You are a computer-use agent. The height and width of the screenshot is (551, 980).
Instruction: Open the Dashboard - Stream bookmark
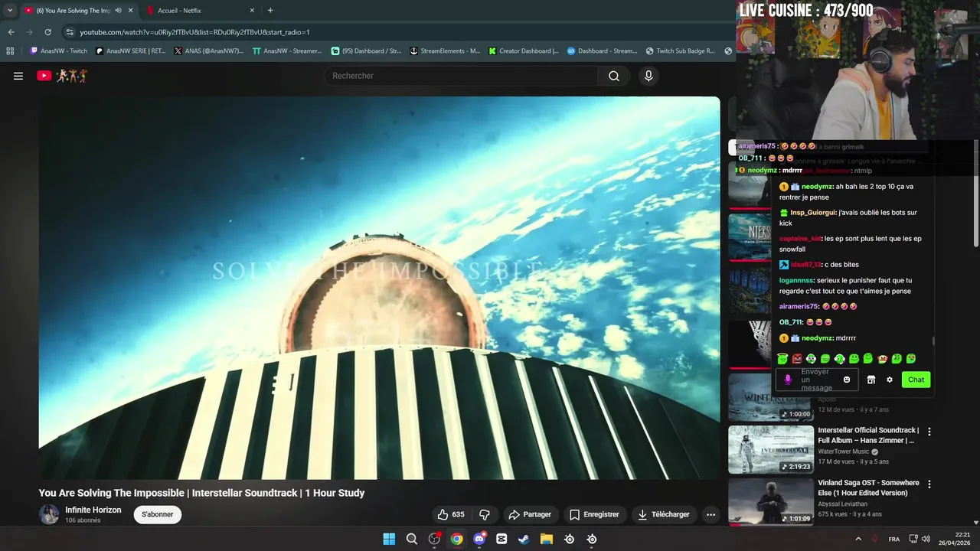[x=602, y=51]
